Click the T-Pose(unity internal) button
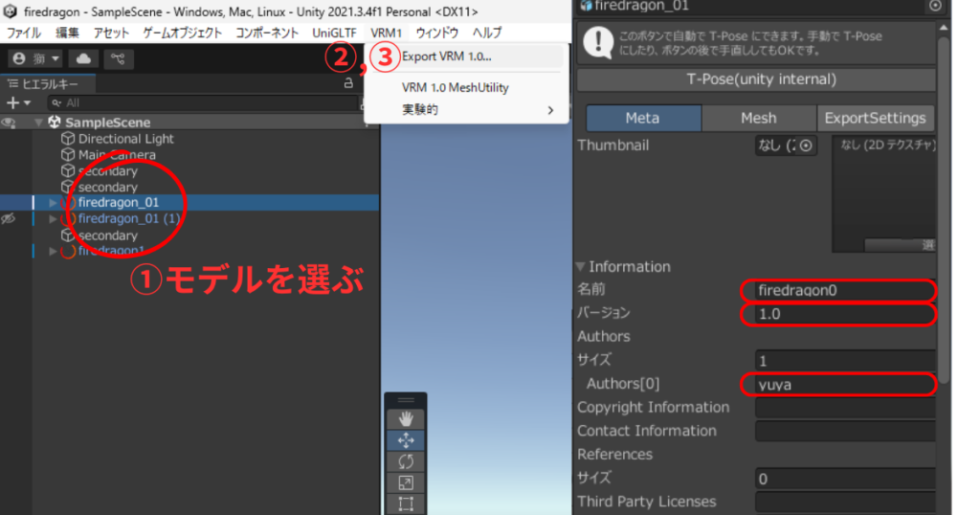Viewport: 980px width, 515px height. pyautogui.click(x=756, y=79)
